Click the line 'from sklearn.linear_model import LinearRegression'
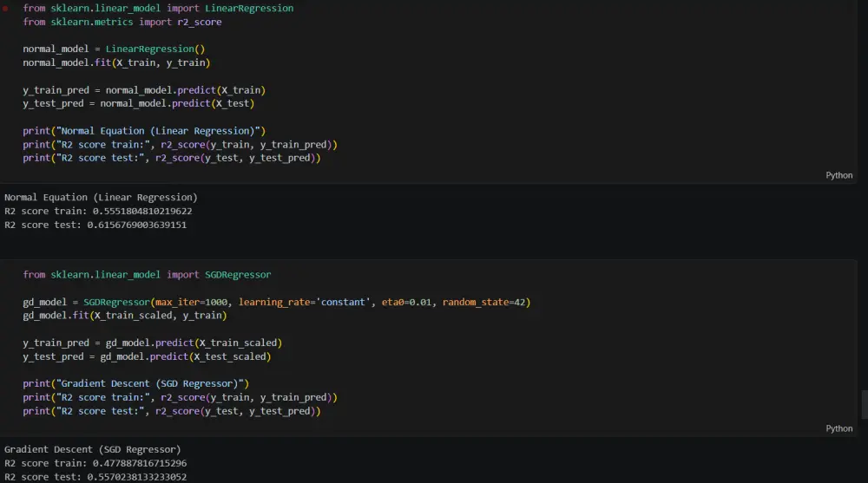This screenshot has width=868, height=483. click(x=158, y=9)
